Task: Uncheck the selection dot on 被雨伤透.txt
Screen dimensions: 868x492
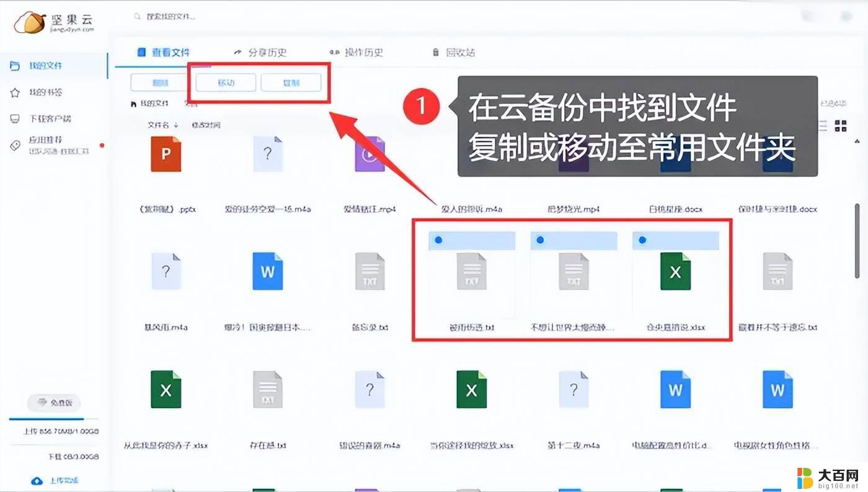Action: coord(438,240)
